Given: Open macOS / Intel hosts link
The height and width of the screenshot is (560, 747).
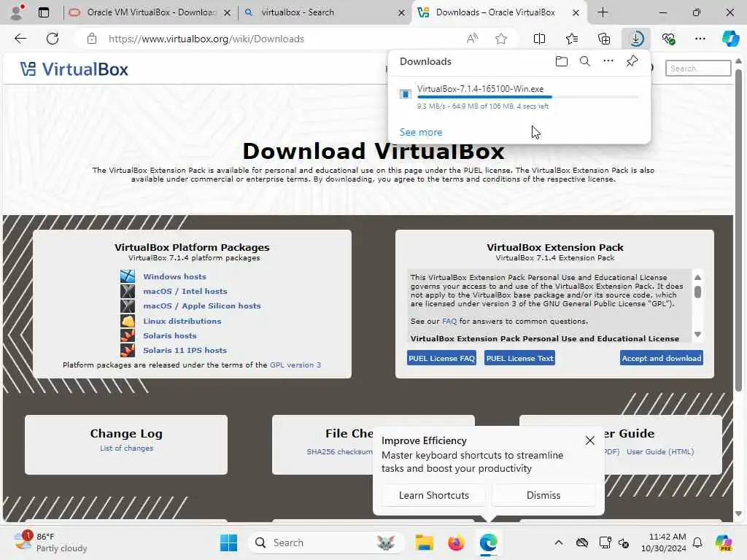Looking at the screenshot, I should (185, 291).
